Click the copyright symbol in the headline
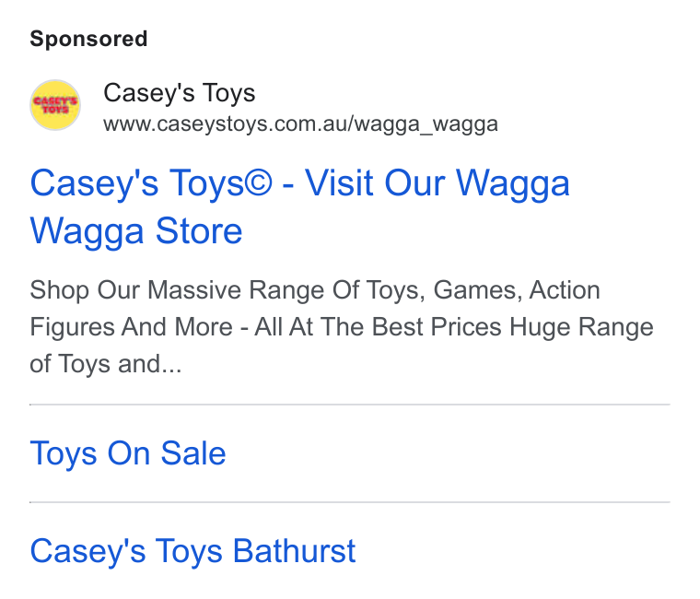This screenshot has height=599, width=700. (x=258, y=182)
